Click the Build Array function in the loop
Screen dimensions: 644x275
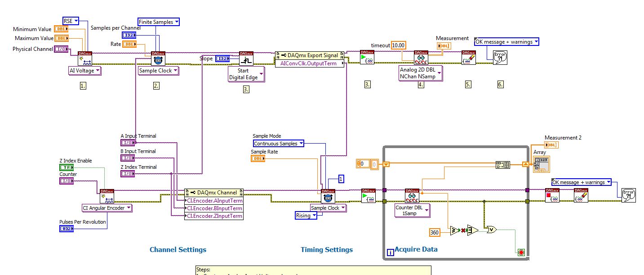[502, 165]
